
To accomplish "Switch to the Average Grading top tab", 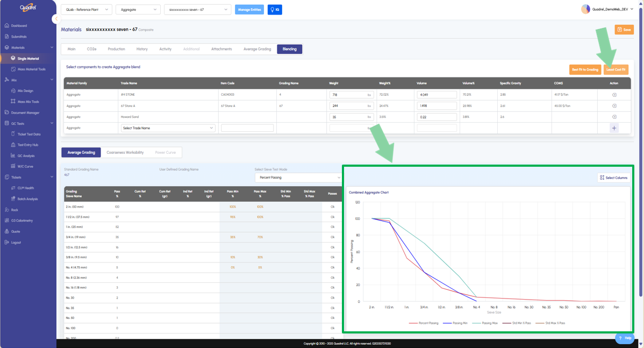I will pos(257,49).
